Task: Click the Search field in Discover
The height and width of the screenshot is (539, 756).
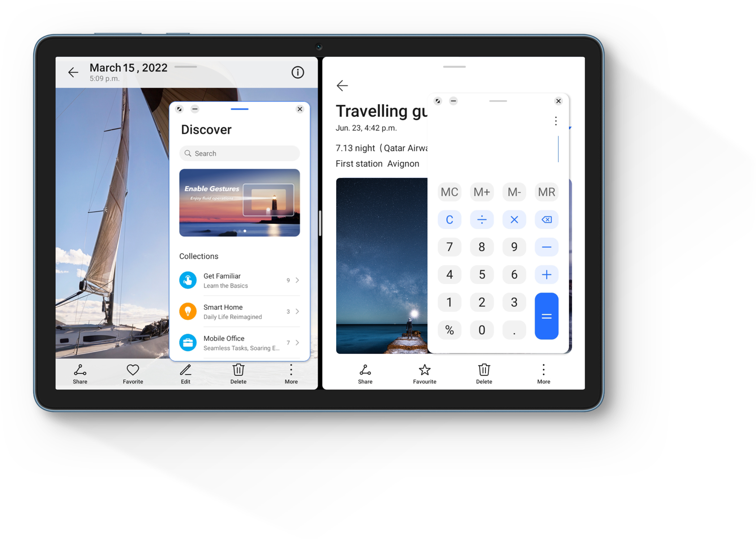Action: [241, 154]
